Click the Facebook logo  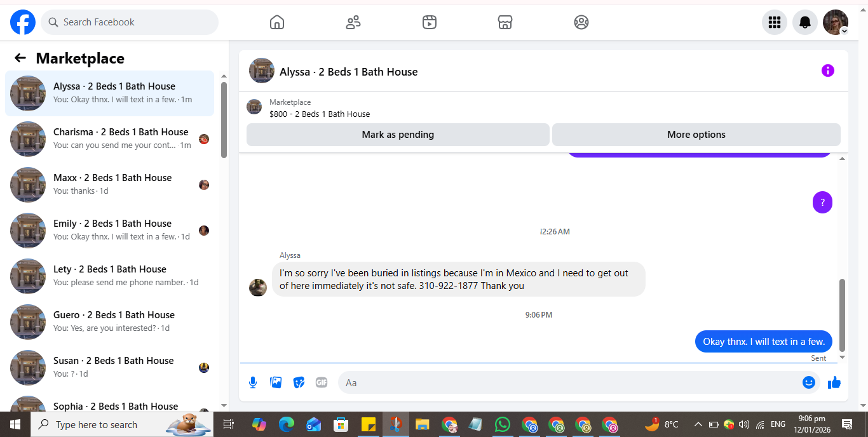(x=23, y=22)
